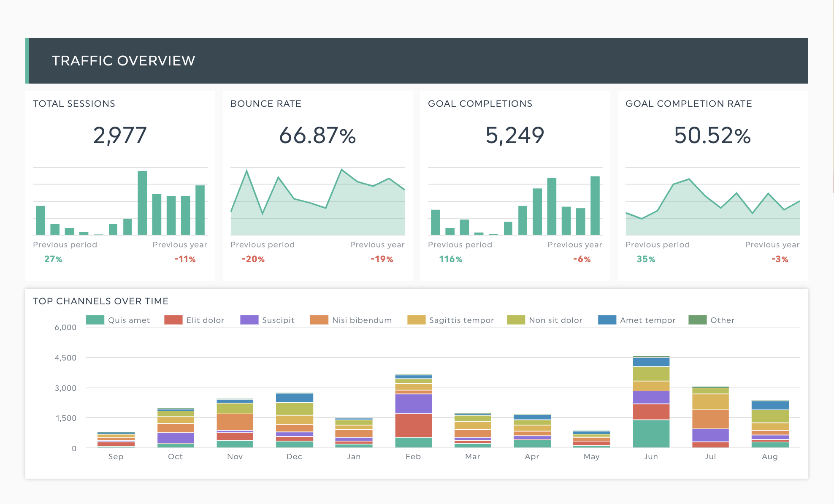The width and height of the screenshot is (834, 504).
Task: Click the Elit dolor legend swatch
Action: pos(173,320)
